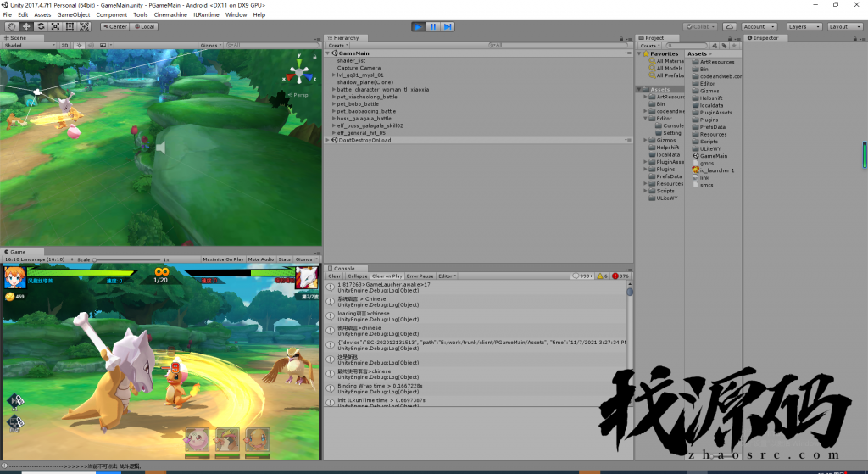Click the scene orientation gizmo
868x474 pixels.
(299, 73)
